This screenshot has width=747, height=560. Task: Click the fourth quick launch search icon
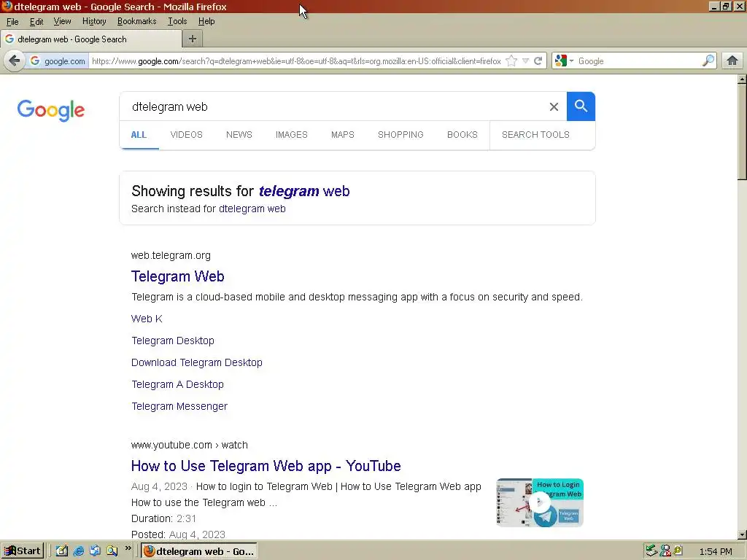click(x=112, y=551)
